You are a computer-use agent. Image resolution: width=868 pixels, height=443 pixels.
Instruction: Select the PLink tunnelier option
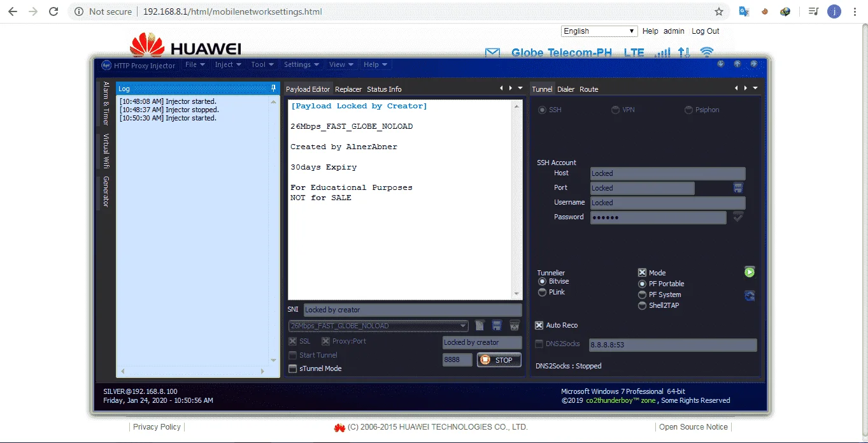(543, 293)
